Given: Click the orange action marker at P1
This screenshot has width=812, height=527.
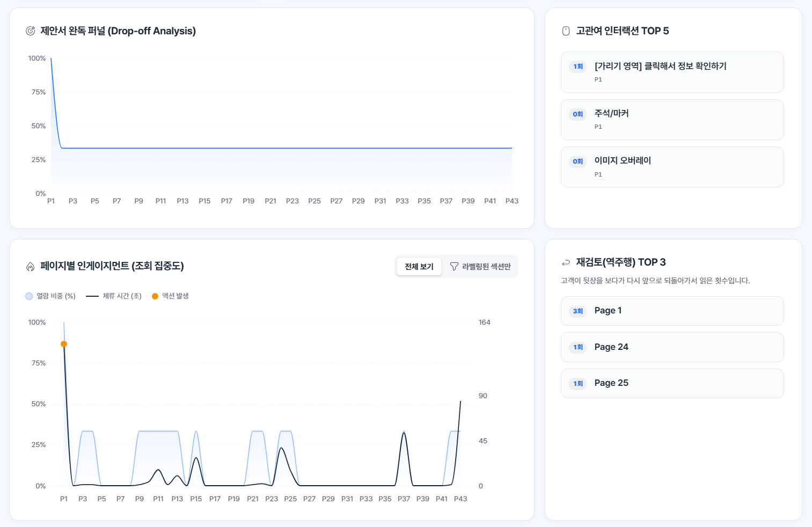Looking at the screenshot, I should pos(64,344).
